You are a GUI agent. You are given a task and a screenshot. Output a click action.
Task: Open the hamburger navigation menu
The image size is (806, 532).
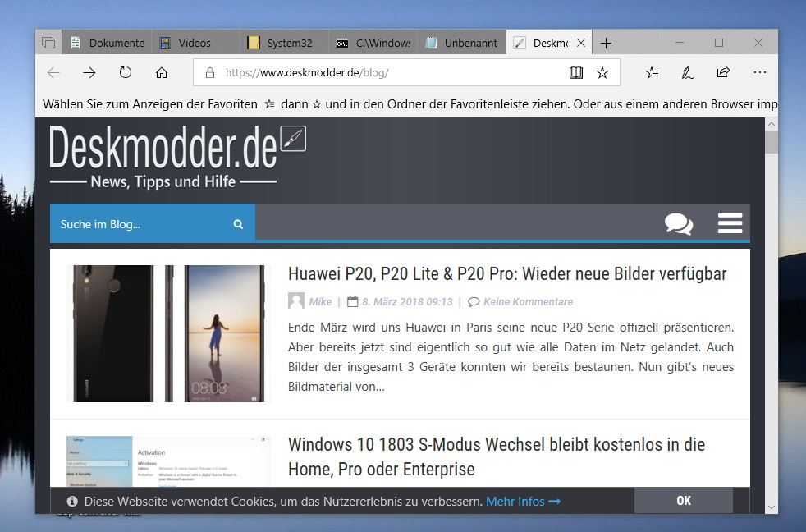pyautogui.click(x=730, y=223)
